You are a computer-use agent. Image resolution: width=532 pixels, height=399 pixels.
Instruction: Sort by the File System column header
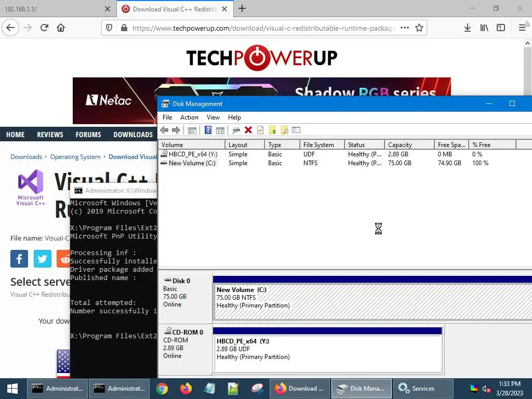(322, 144)
